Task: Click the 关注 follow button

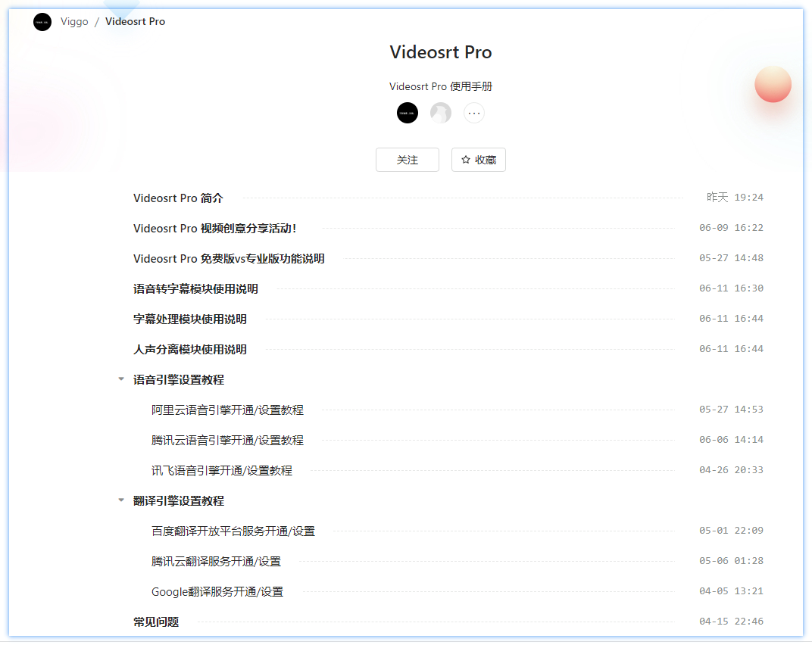Action: click(408, 160)
